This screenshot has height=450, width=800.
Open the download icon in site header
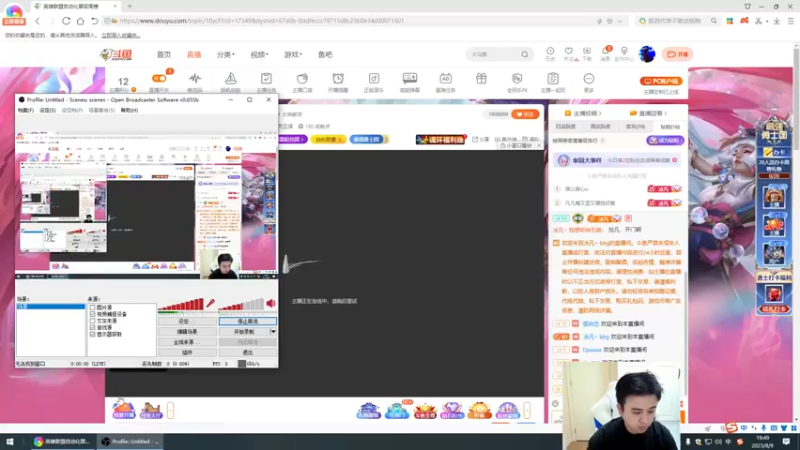(x=587, y=51)
